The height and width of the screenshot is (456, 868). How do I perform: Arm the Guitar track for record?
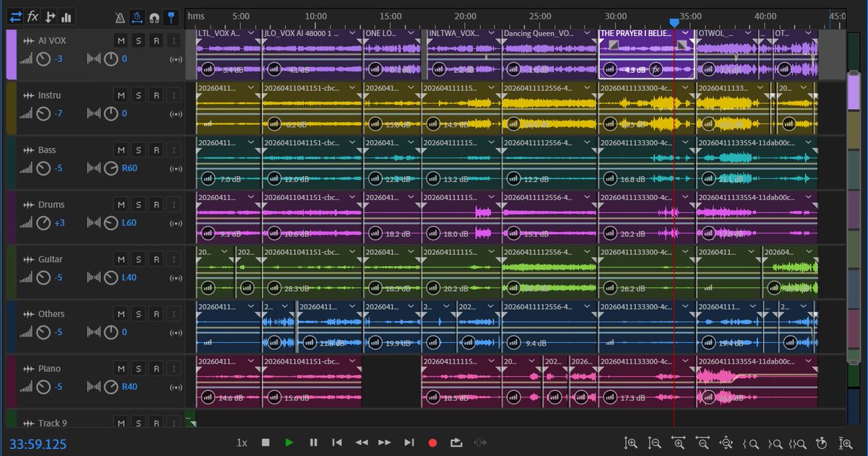tap(156, 259)
